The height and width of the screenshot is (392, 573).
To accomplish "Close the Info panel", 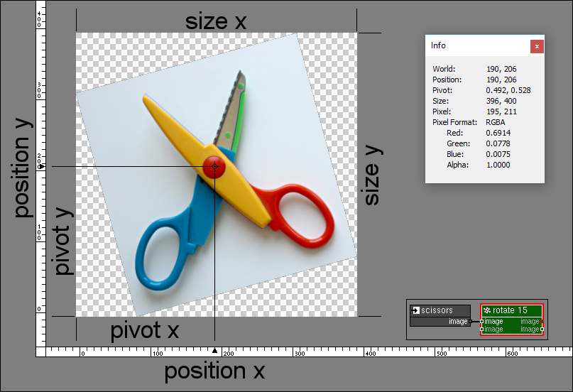I will [537, 46].
